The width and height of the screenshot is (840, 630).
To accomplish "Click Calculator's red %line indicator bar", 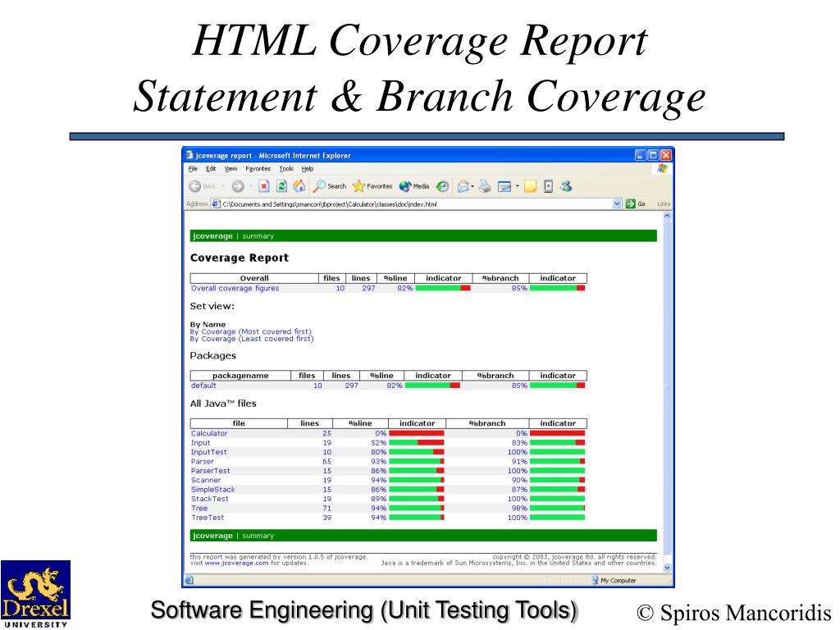I will pyautogui.click(x=416, y=433).
